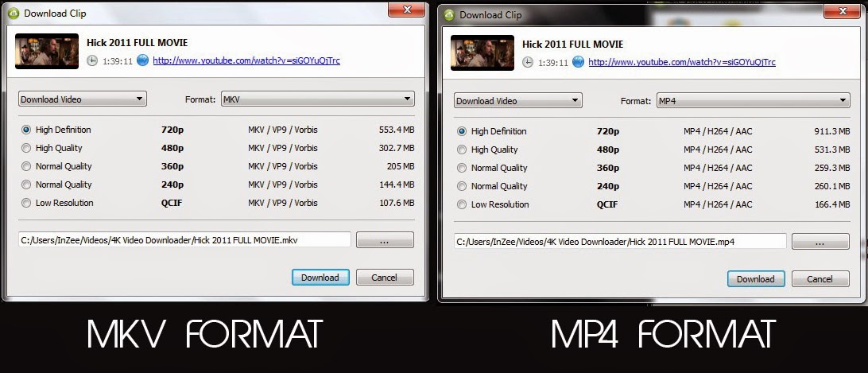Open the MKV Format dropdown
This screenshot has height=373, width=868.
click(318, 99)
